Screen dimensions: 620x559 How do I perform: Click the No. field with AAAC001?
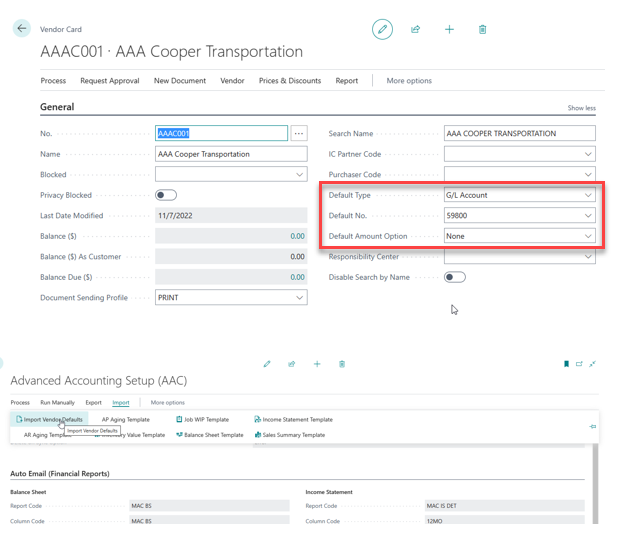(221, 133)
